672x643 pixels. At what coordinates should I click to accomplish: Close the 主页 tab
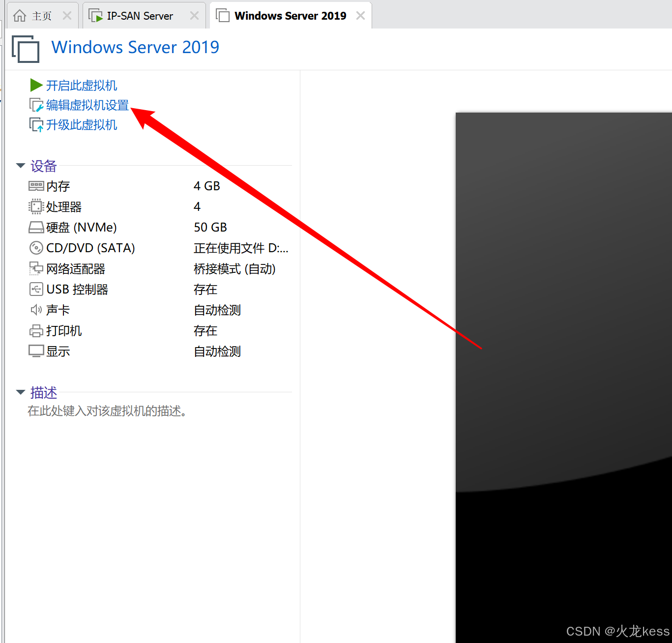(67, 16)
